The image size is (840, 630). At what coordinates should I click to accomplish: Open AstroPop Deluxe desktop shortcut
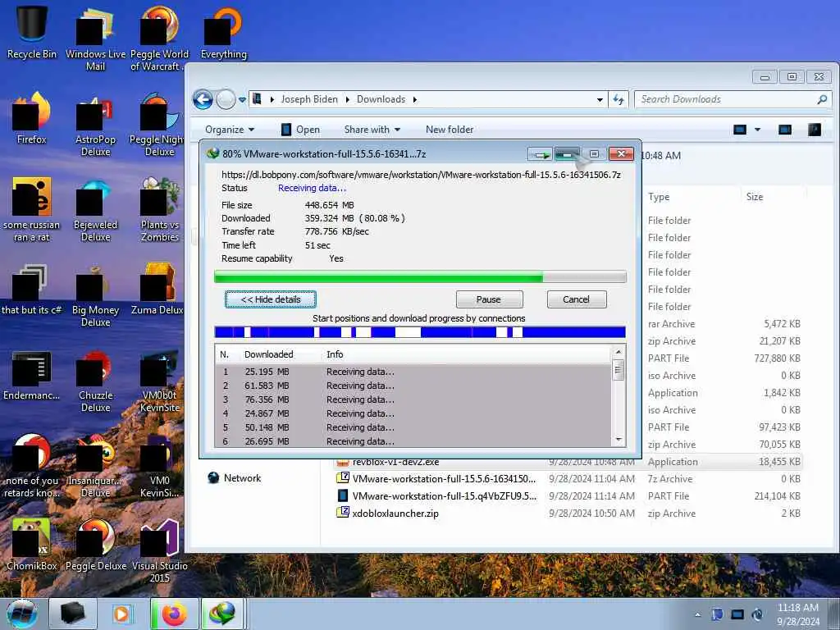point(95,126)
